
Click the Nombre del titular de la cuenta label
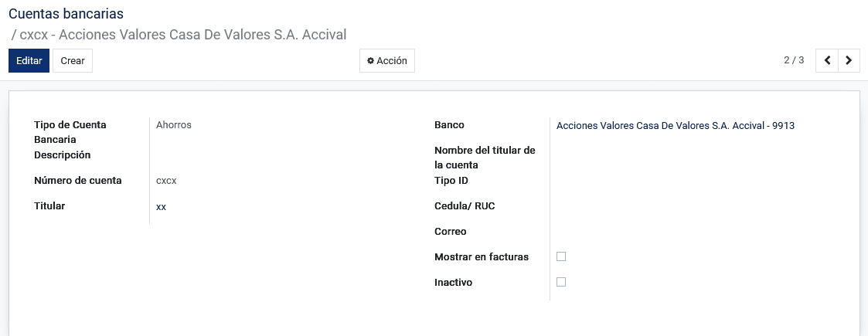(485, 158)
